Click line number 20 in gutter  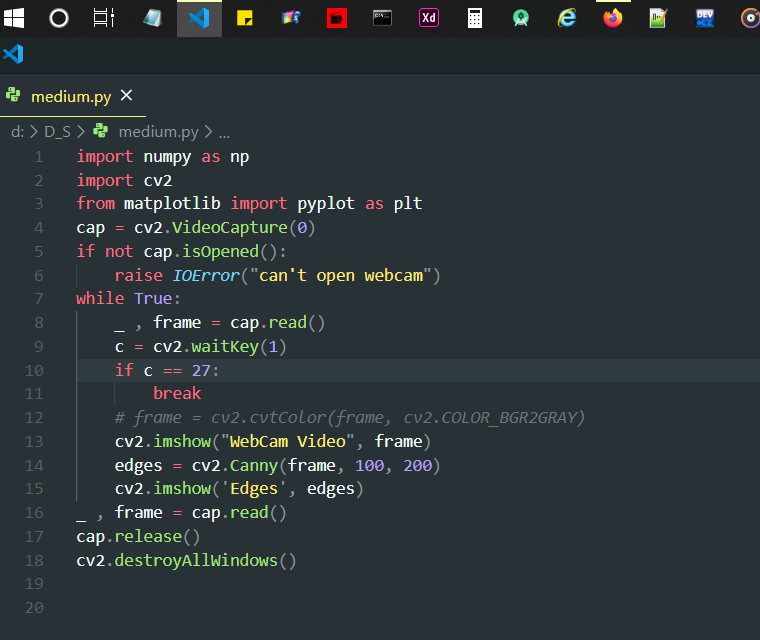[x=34, y=608]
